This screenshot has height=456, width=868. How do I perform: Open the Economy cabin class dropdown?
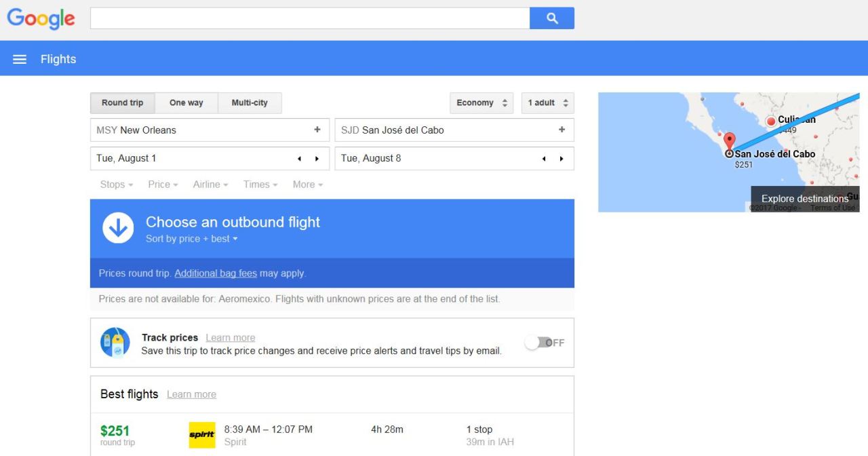coord(481,103)
